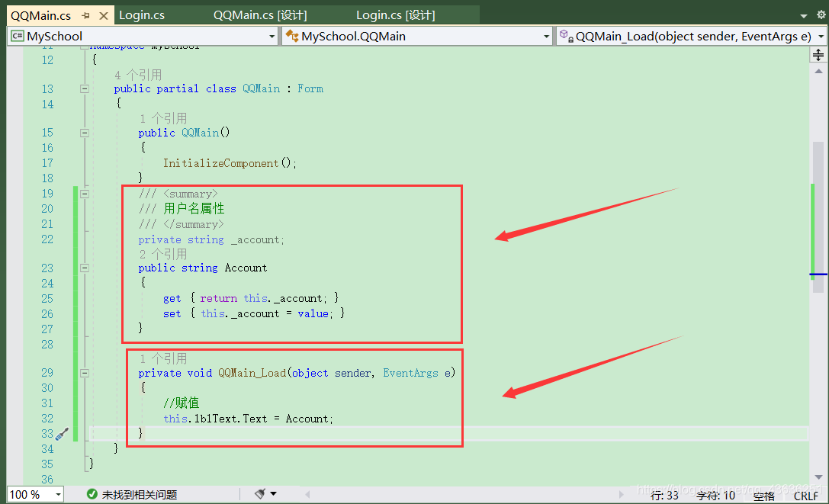This screenshot has width=829, height=504.
Task: Click the class icon beside MySchool.QQMain
Action: click(x=292, y=36)
